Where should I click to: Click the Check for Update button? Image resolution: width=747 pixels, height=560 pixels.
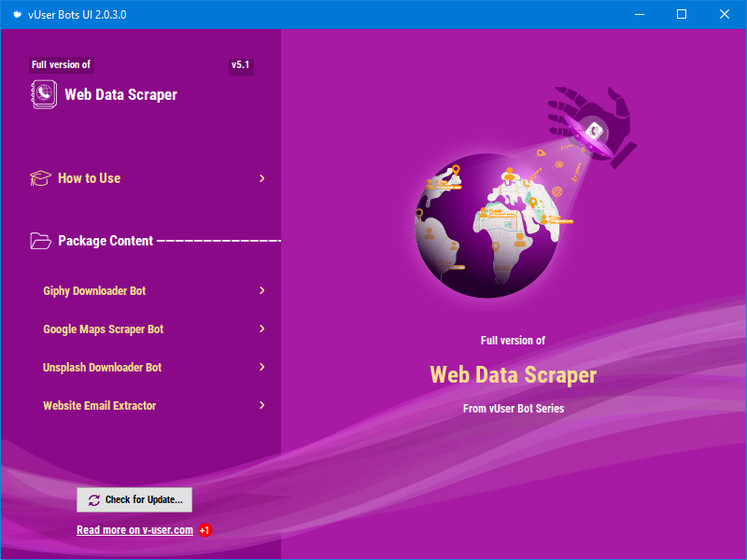[134, 499]
